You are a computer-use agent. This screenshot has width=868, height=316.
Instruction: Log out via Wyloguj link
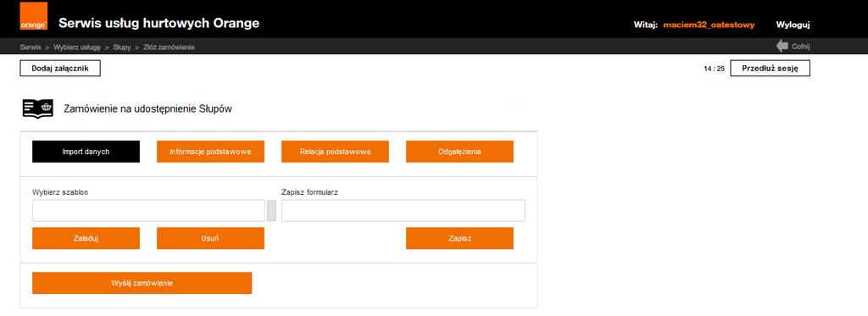[793, 25]
